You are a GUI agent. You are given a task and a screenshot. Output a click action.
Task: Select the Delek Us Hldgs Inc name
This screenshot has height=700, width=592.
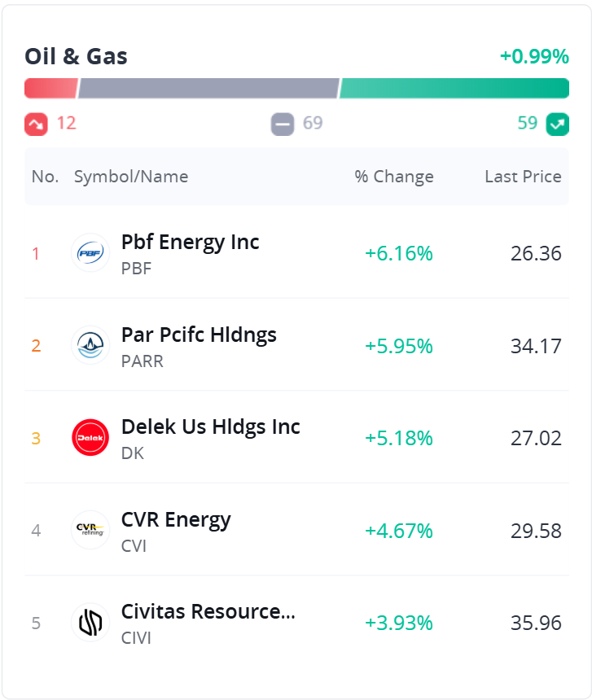pos(210,427)
